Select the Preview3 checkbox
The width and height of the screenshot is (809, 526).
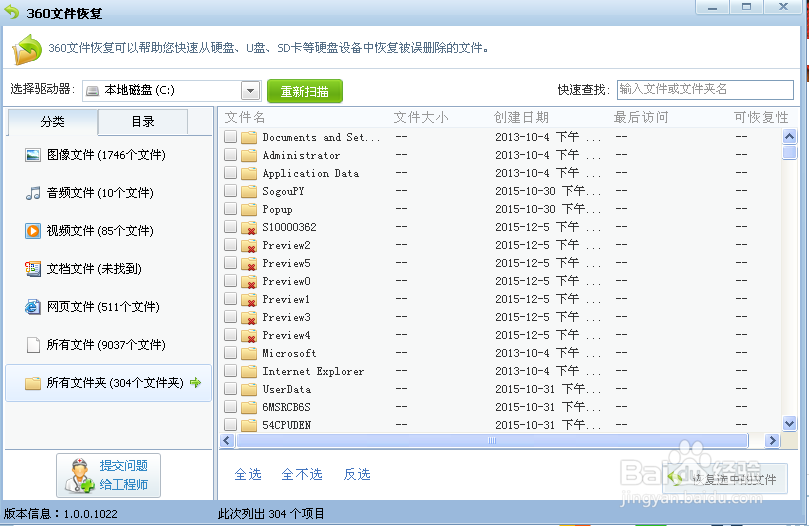pyautogui.click(x=231, y=317)
